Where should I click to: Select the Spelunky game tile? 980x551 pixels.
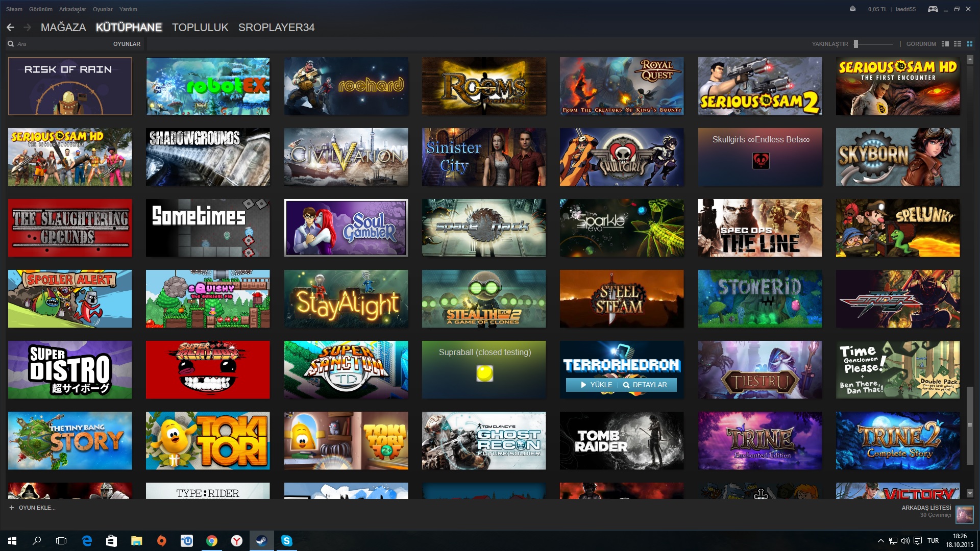pyautogui.click(x=898, y=228)
